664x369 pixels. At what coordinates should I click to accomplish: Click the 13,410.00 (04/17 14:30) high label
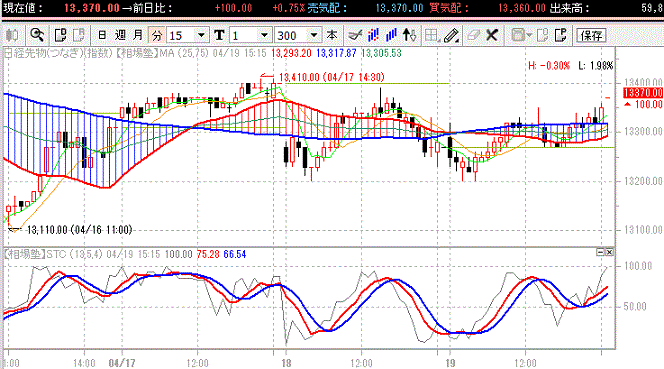[x=332, y=77]
